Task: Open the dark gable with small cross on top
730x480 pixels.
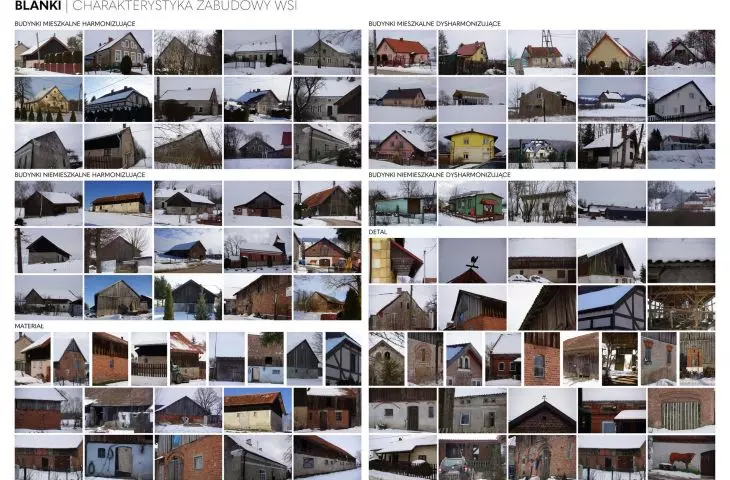Action: (542, 410)
